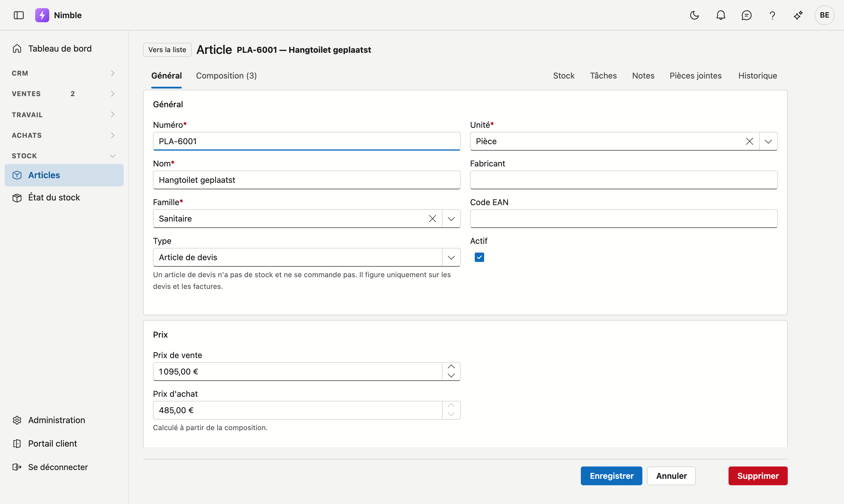The width and height of the screenshot is (844, 504).
Task: Open the Historique tab
Action: pos(757,76)
